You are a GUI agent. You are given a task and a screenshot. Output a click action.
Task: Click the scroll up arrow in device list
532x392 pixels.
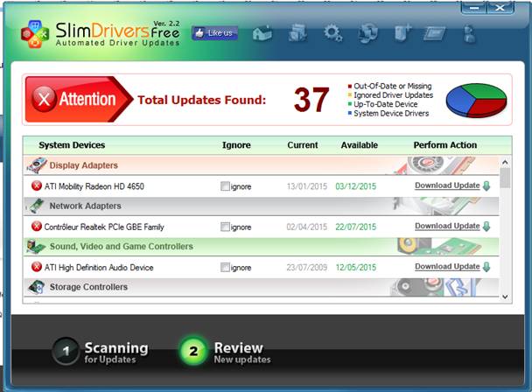[505, 162]
